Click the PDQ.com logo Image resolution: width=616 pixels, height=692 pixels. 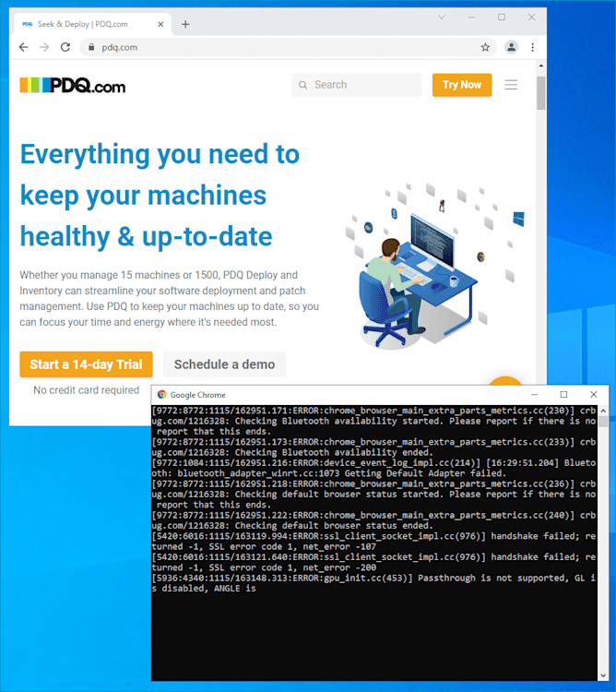pos(72,85)
